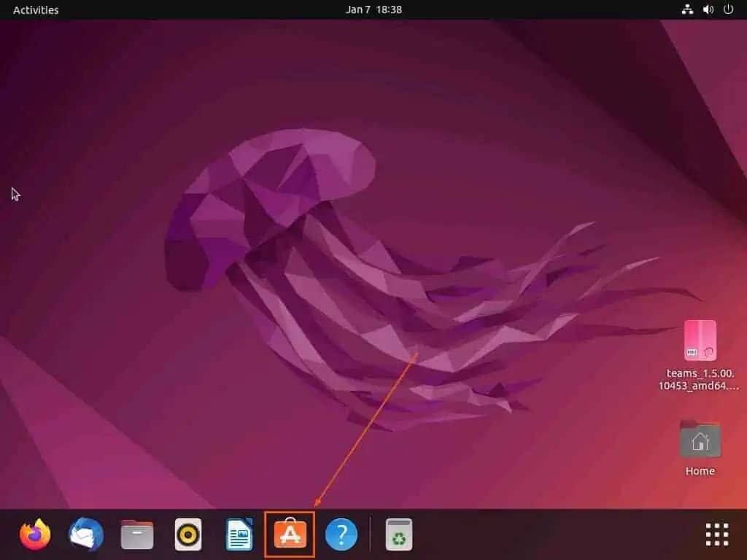Open Thunderbird Mail in the dock
The image size is (747, 560).
click(x=86, y=535)
